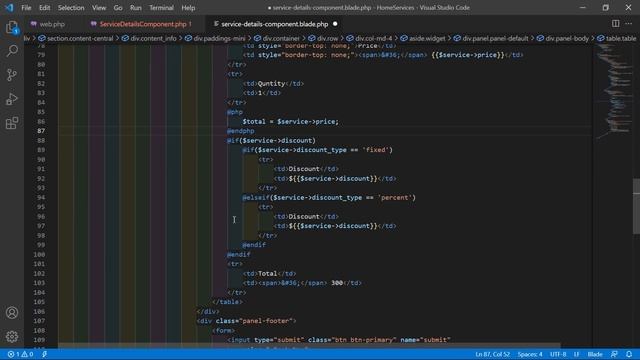Open breadcrumb div.panel.panel-default
The image size is (640, 360).
[496, 38]
